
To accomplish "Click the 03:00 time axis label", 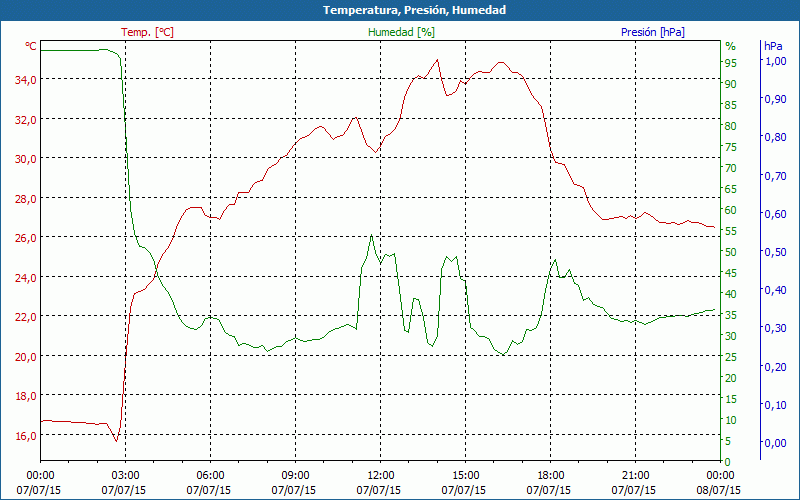I will pyautogui.click(x=125, y=476).
